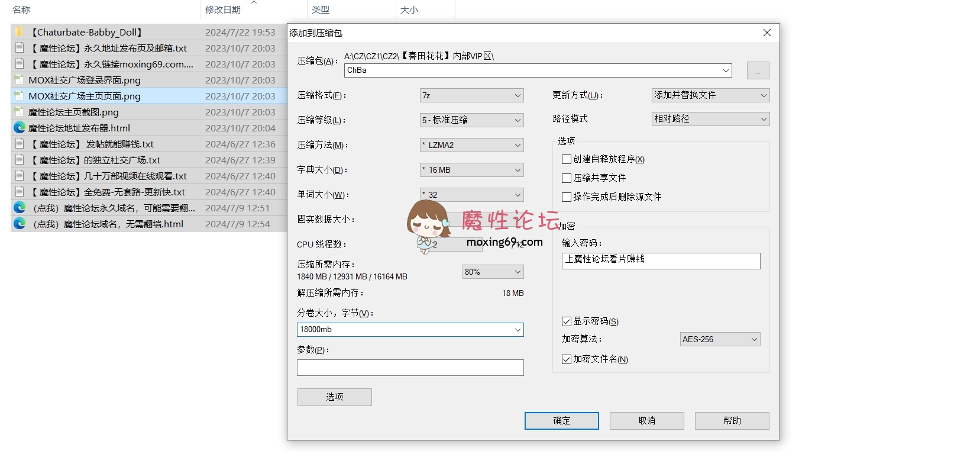The height and width of the screenshot is (457, 980).
Task: Enable 操作完成后删除源文件 checkbox
Action: (x=567, y=197)
